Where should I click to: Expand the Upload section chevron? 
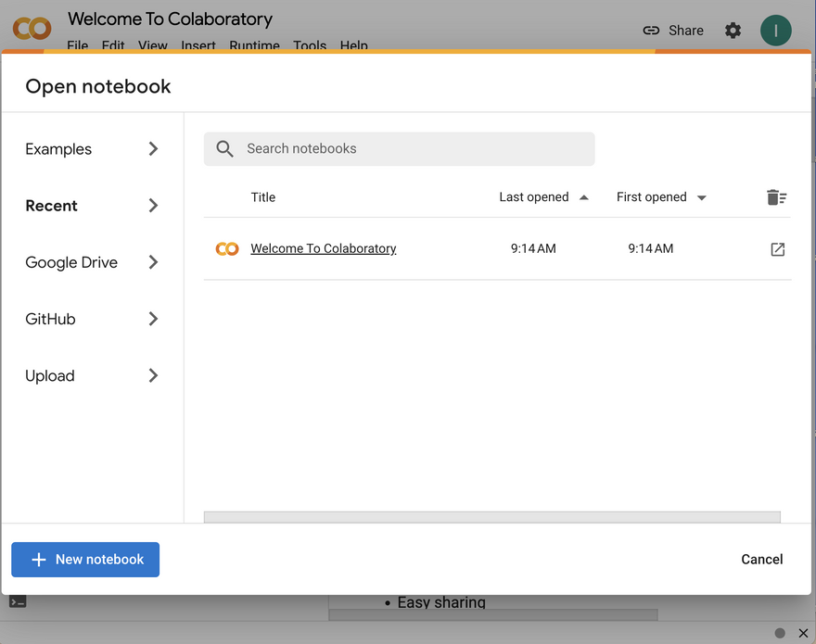(x=153, y=375)
